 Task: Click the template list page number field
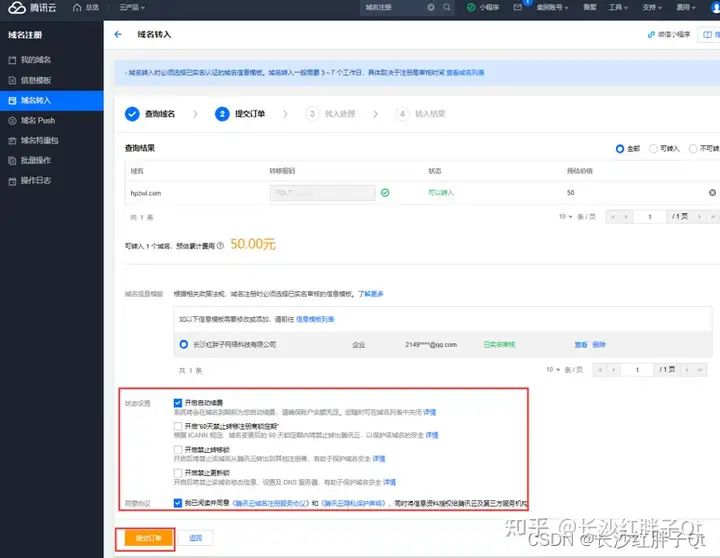click(637, 370)
